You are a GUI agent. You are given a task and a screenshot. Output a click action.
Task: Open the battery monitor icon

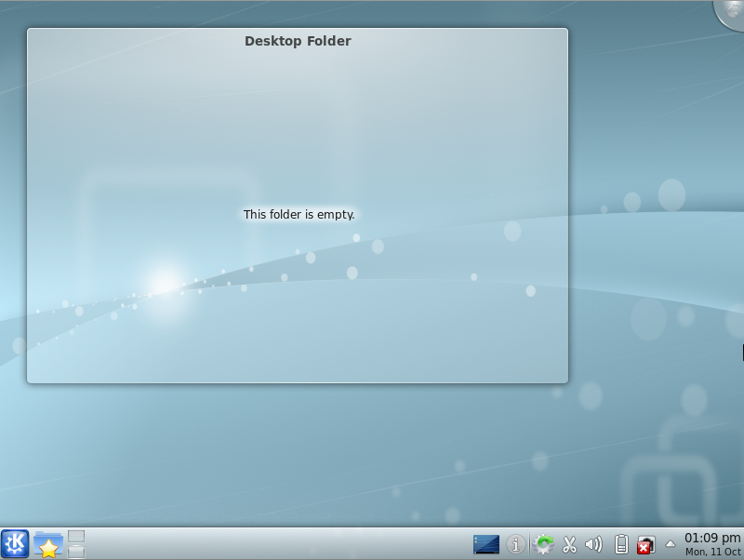coord(621,544)
